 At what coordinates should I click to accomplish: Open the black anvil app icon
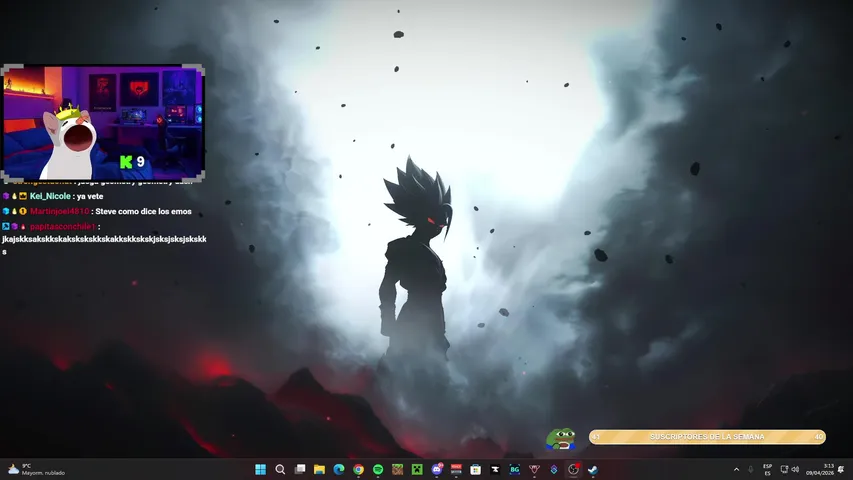(495, 469)
